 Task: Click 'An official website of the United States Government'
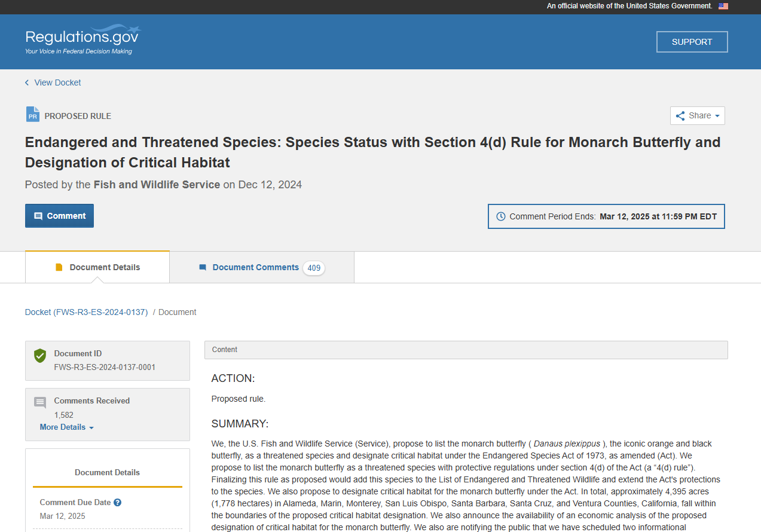click(x=629, y=6)
